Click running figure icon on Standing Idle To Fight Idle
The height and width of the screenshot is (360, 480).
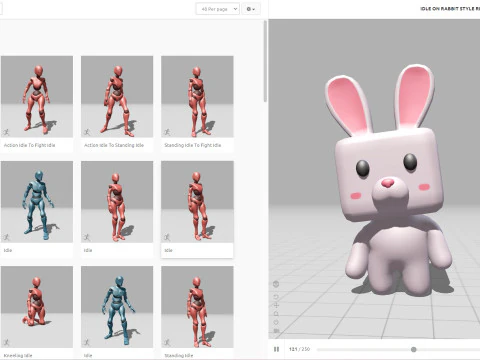click(x=167, y=132)
